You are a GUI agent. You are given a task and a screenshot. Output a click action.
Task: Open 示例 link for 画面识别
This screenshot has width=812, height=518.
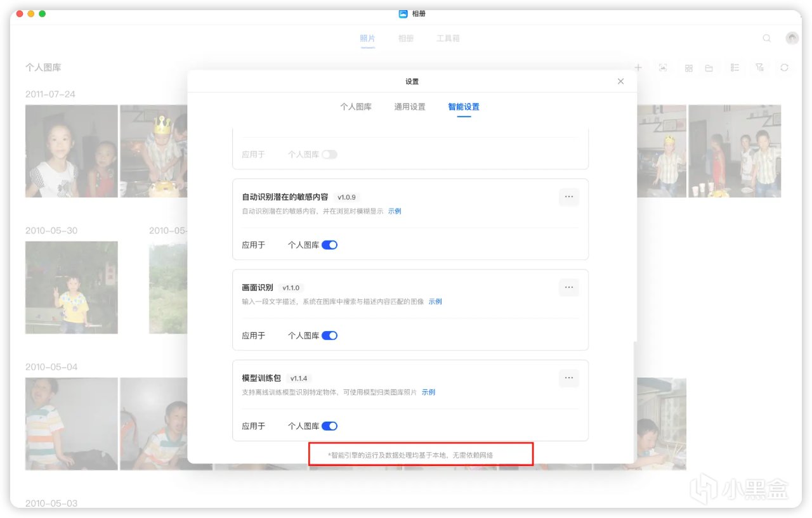tap(435, 302)
